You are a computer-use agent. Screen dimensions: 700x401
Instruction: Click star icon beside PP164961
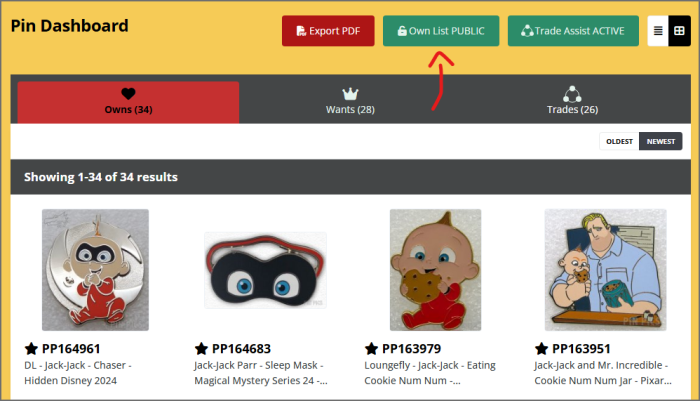pyautogui.click(x=31, y=349)
